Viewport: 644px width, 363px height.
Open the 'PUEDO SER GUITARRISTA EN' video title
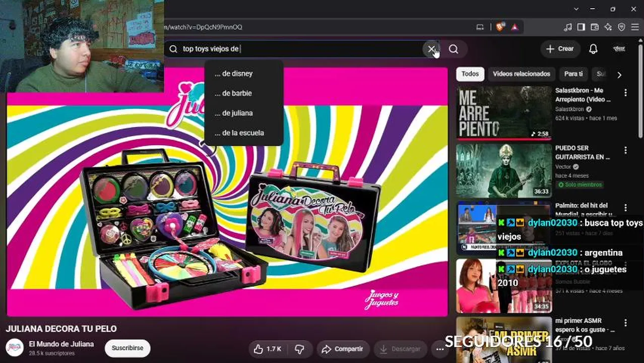(583, 153)
